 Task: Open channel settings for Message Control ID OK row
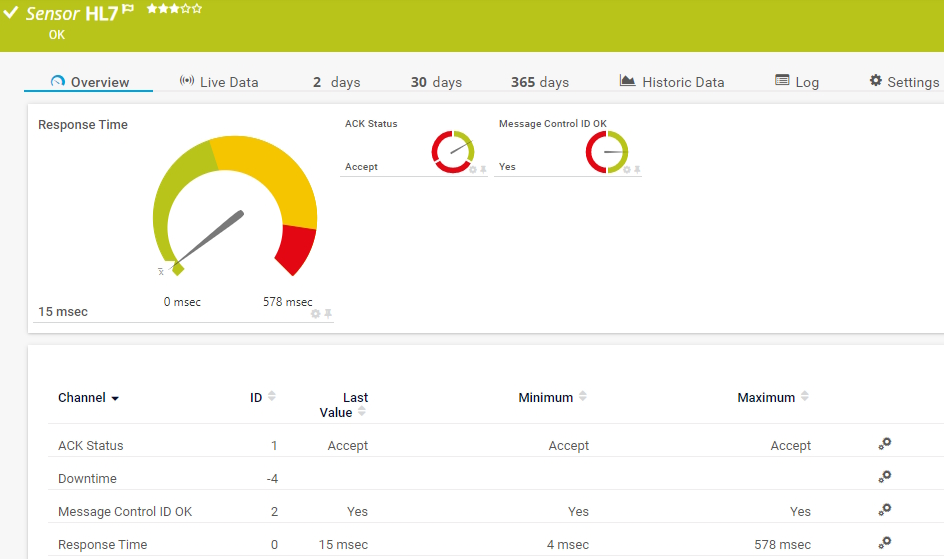pyautogui.click(x=884, y=510)
